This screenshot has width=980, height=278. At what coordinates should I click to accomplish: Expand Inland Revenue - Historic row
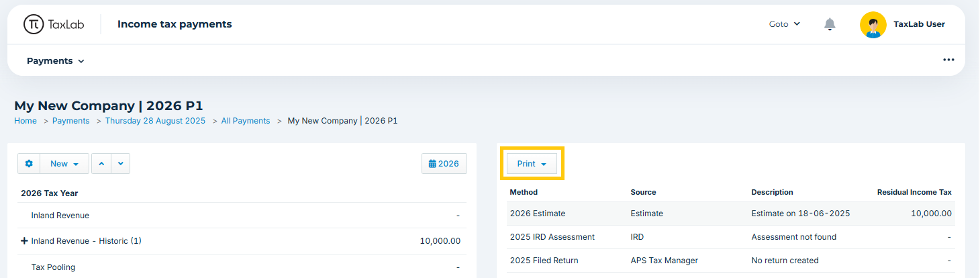(x=24, y=241)
